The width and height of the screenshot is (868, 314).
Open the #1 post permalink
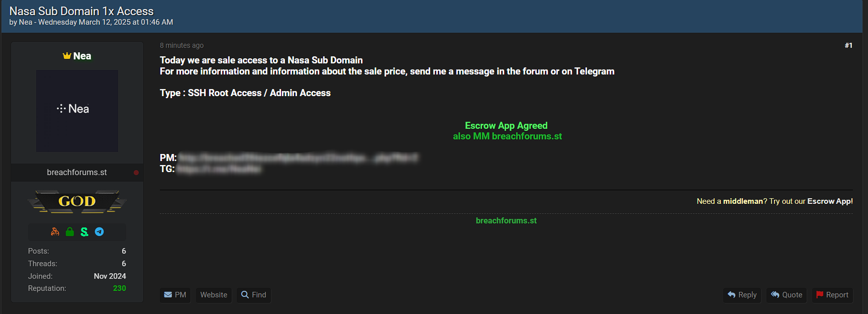848,45
